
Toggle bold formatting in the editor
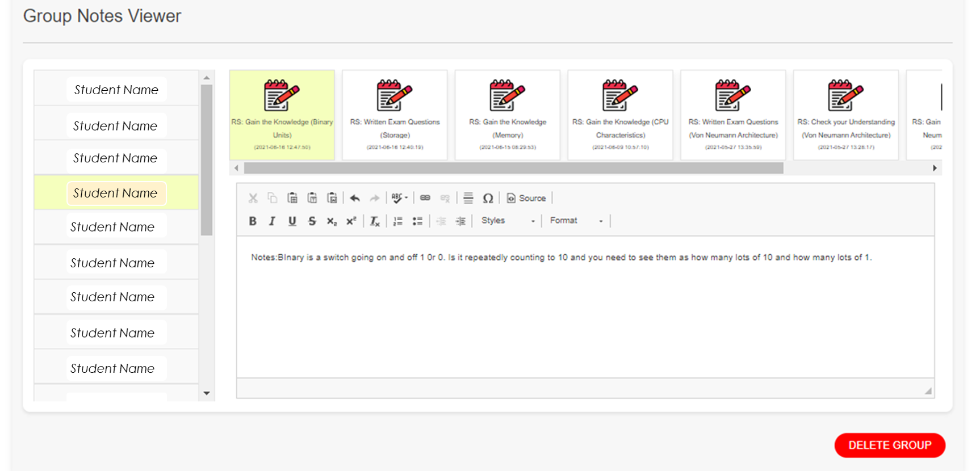point(253,221)
